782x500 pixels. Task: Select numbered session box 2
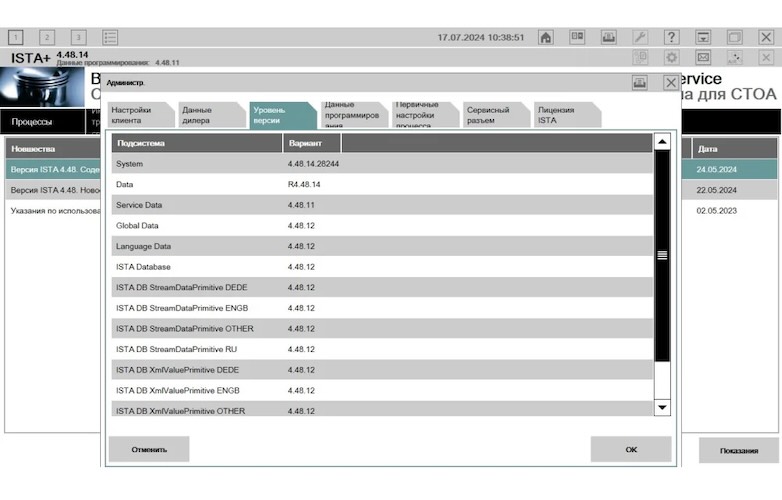[x=47, y=37]
